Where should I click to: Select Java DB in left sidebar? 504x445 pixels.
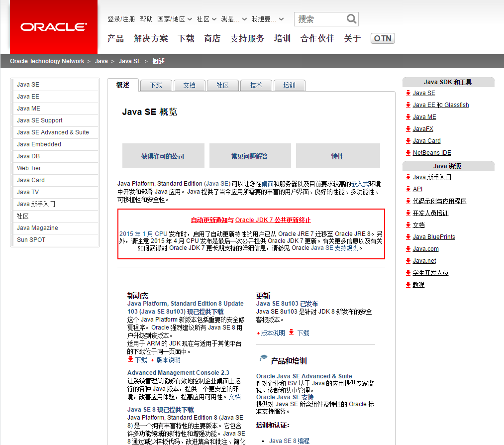pyautogui.click(x=55, y=156)
